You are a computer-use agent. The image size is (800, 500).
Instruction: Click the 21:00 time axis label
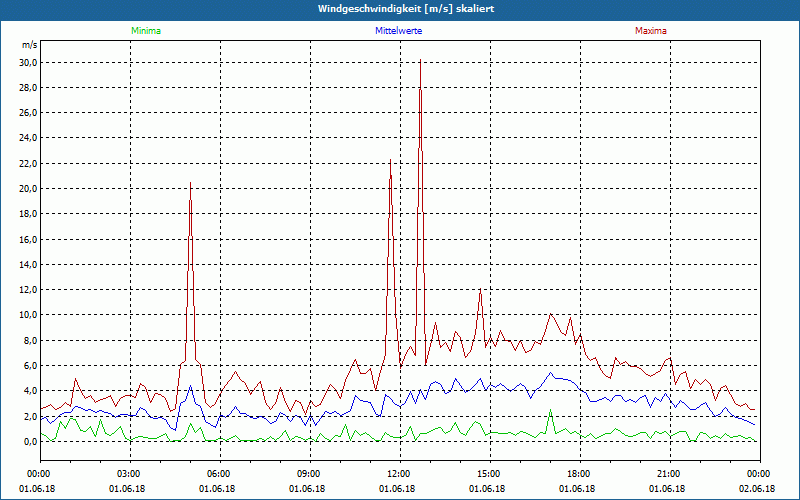click(x=670, y=474)
